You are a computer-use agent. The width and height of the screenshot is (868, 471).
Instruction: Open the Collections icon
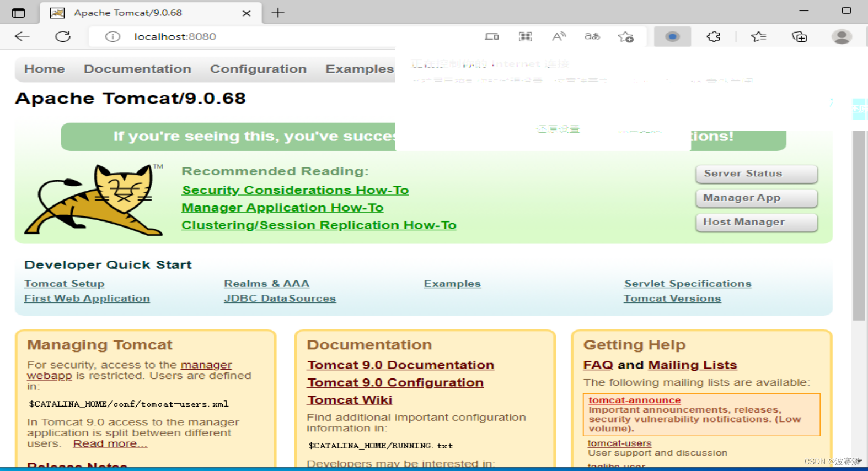[799, 36]
